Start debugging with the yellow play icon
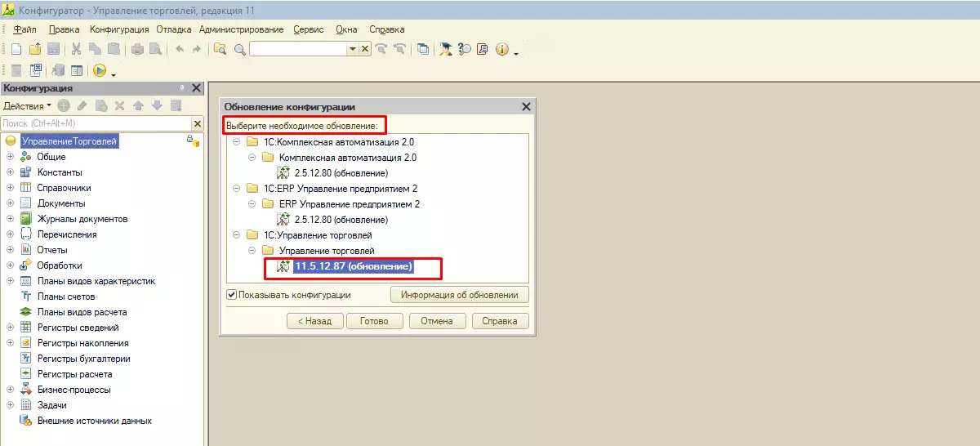980x446 pixels. (x=100, y=70)
